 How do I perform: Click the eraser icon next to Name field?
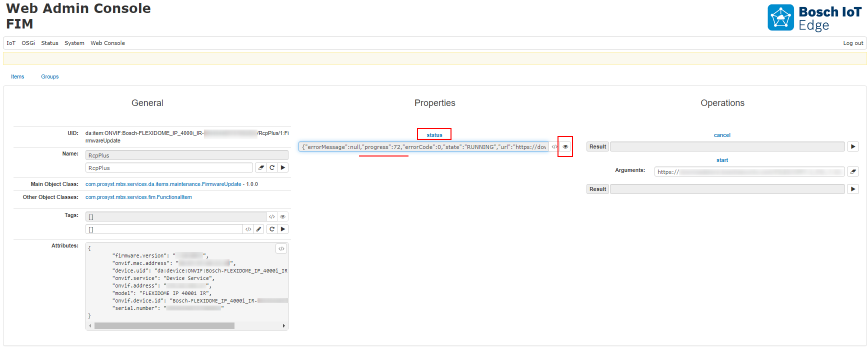coord(261,168)
